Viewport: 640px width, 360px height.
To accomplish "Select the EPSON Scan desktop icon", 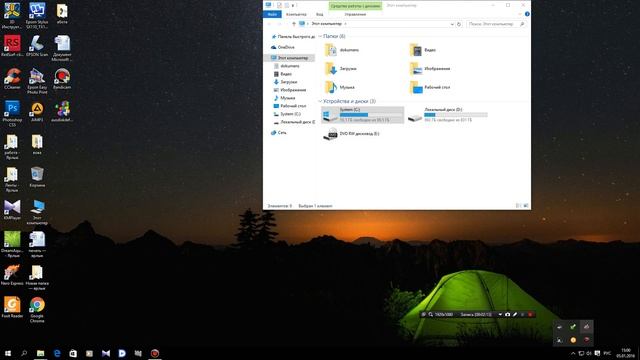I will point(37,46).
